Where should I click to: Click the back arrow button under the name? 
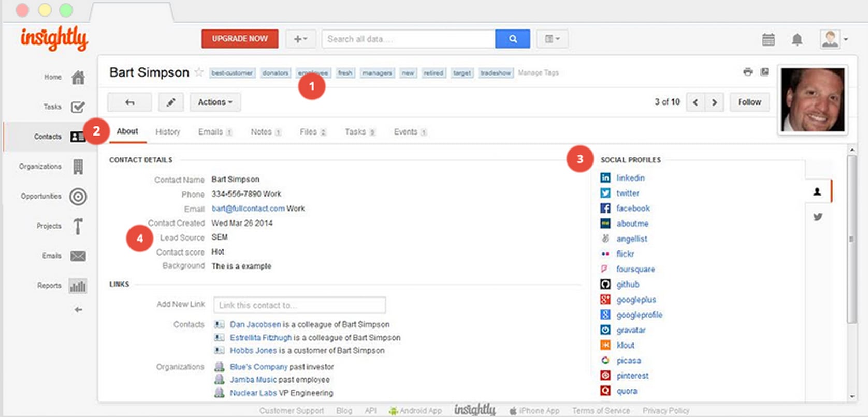(x=129, y=102)
